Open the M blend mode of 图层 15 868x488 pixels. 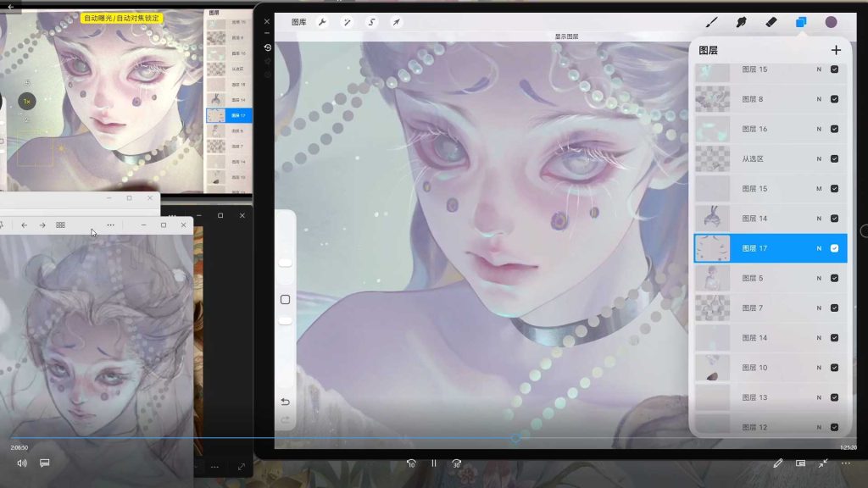tap(819, 189)
